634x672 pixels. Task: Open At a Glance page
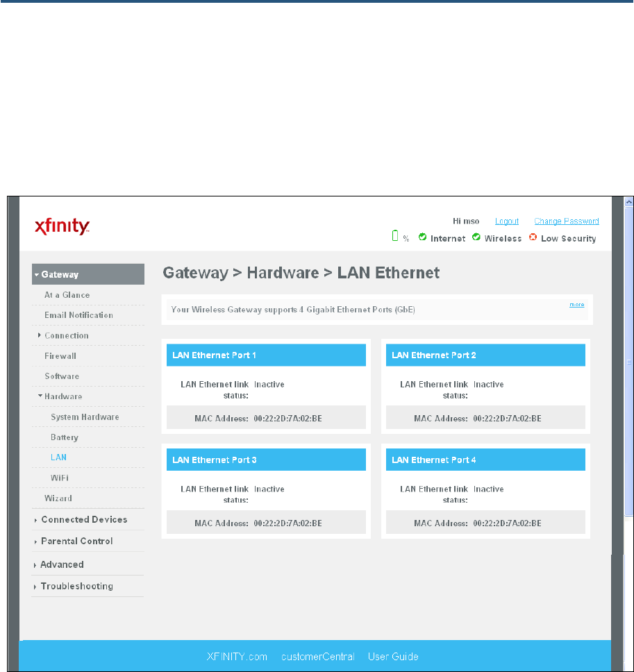point(67,295)
